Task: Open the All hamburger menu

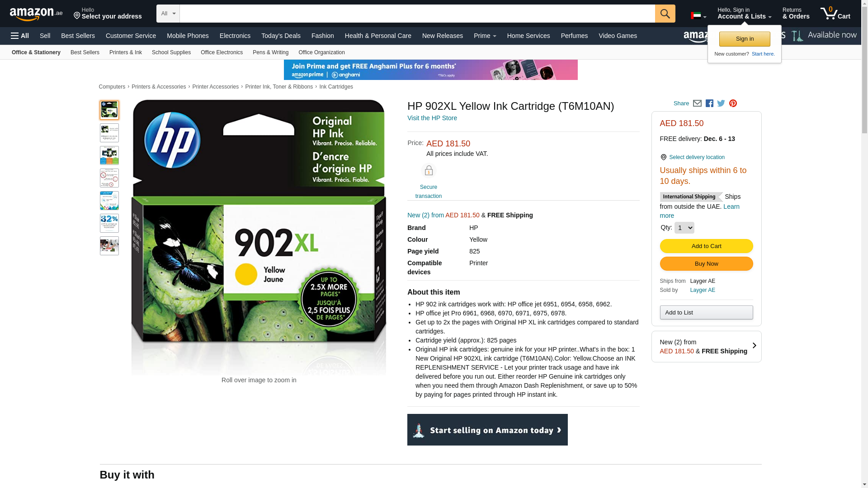Action: point(20,36)
